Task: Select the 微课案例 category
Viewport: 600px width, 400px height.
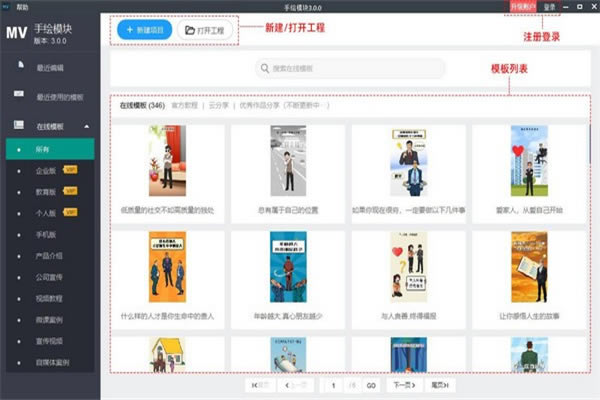Action: 50,320
